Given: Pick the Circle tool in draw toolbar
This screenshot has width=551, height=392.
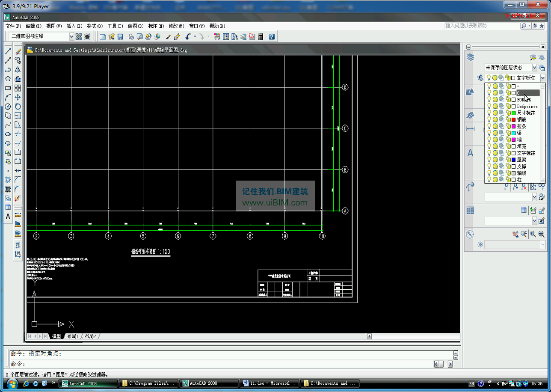Looking at the screenshot, I should point(8,107).
